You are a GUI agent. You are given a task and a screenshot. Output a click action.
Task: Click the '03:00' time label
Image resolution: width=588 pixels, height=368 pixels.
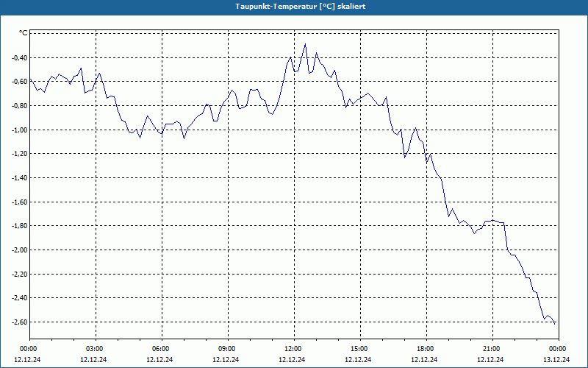[x=95, y=349]
